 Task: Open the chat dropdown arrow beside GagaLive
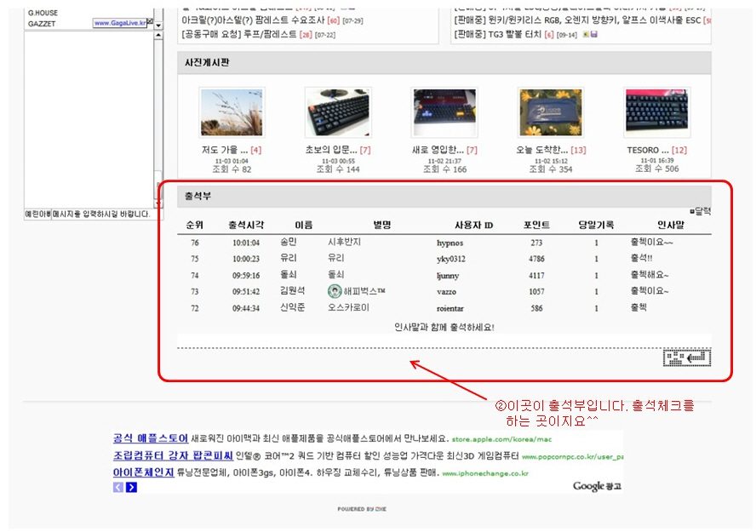coord(158,25)
